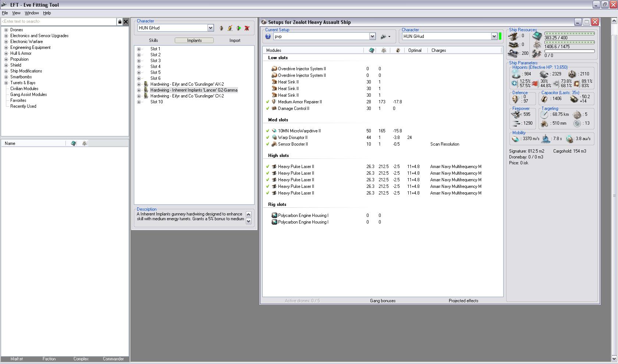Click the lock icon next to the search box

coord(120,22)
